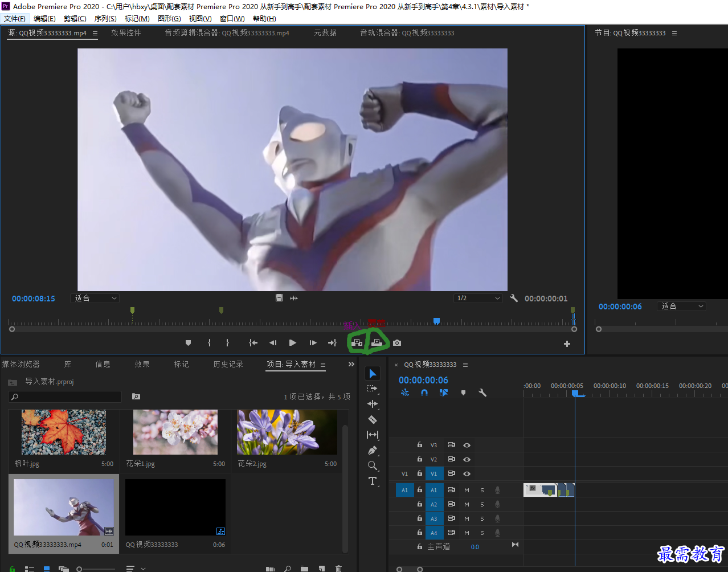728x572 pixels.
Task: Go to In point in Source monitor
Action: point(253,343)
